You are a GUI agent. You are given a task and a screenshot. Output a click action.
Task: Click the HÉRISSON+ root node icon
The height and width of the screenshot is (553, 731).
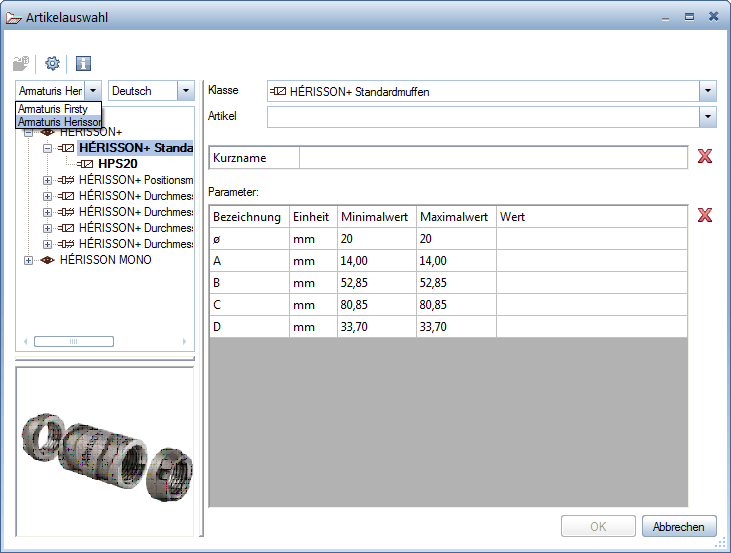(48, 132)
